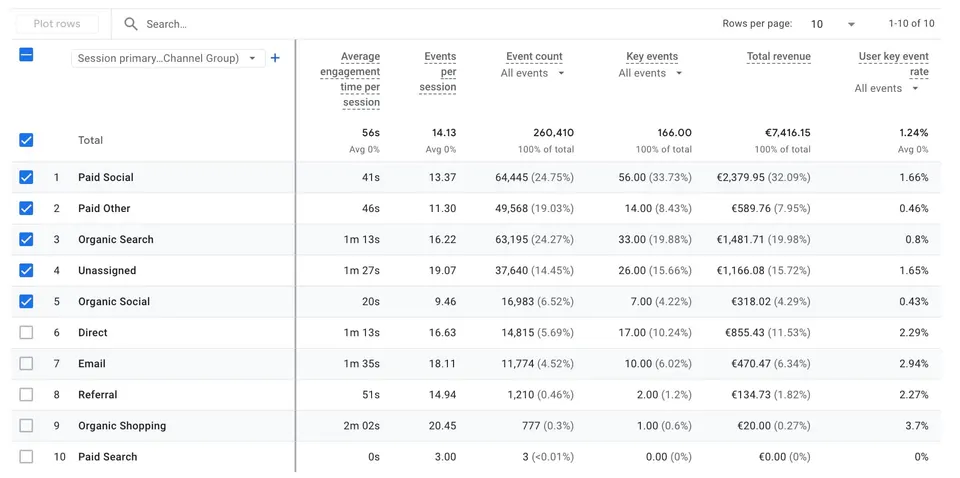The height and width of the screenshot is (478, 960).
Task: Open the Key events All events dropdown
Action: tap(650, 73)
